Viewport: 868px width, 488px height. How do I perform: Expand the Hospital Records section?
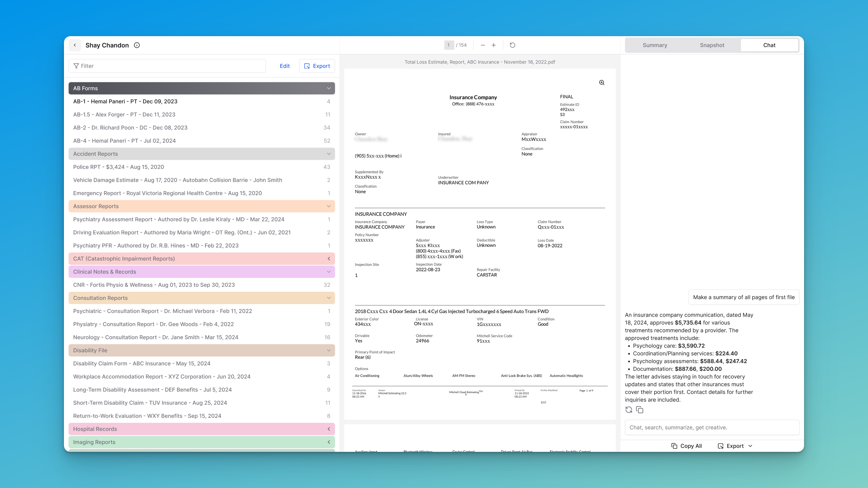[328, 429]
